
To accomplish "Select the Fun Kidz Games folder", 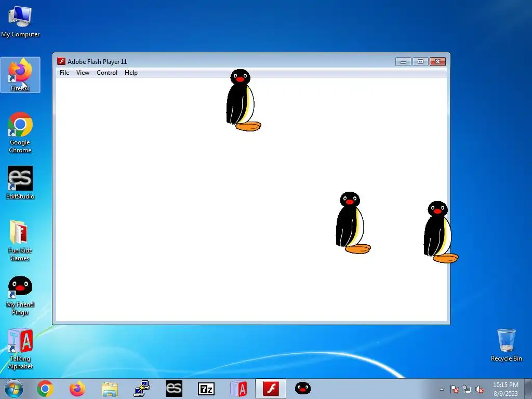I will click(x=20, y=241).
